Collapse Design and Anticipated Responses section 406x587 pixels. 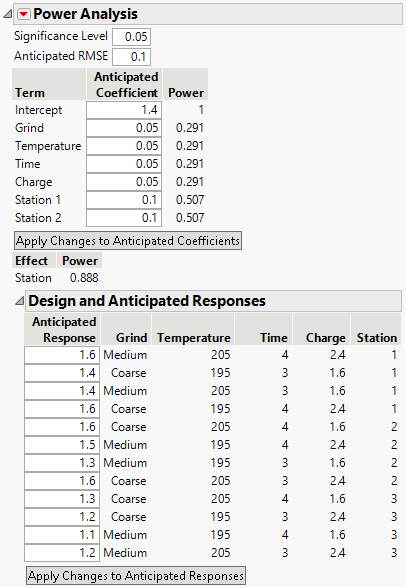(19, 301)
